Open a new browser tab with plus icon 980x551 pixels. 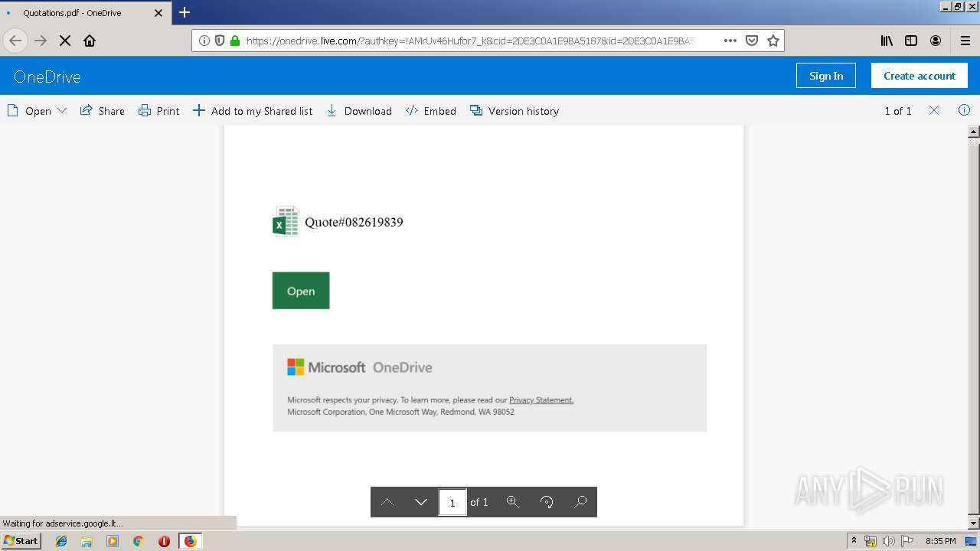(x=185, y=12)
